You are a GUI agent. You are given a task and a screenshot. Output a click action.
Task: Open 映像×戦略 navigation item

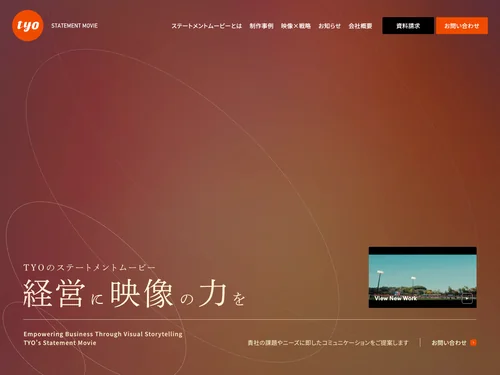pyautogui.click(x=296, y=26)
